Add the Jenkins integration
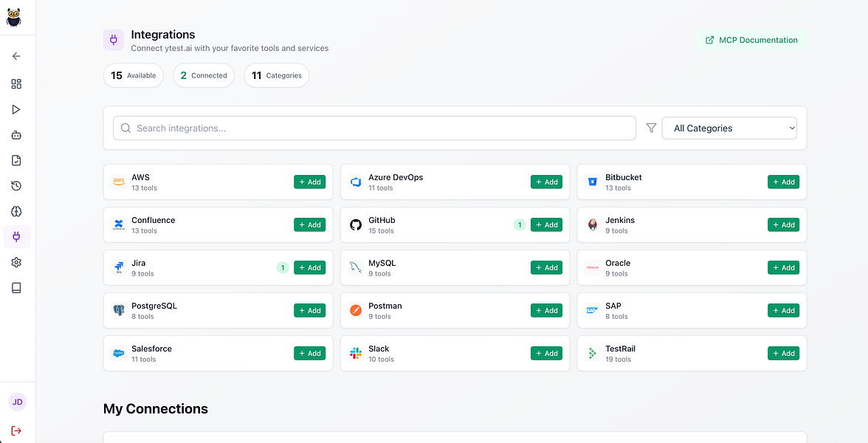 click(x=783, y=224)
